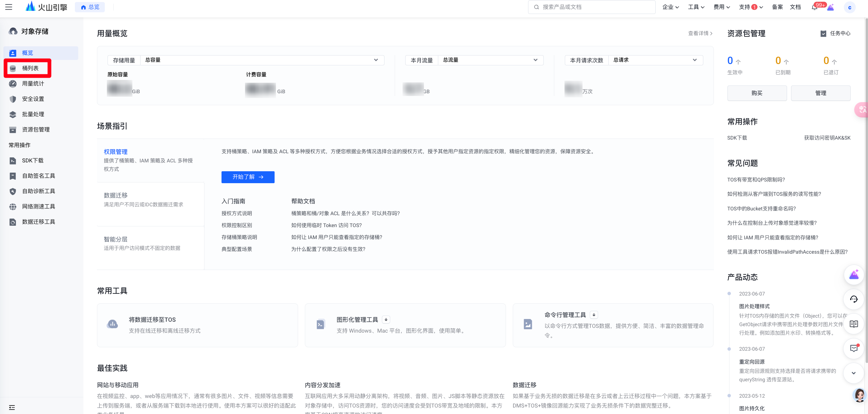Open the 查看详情 link
The height and width of the screenshot is (414, 868).
700,33
